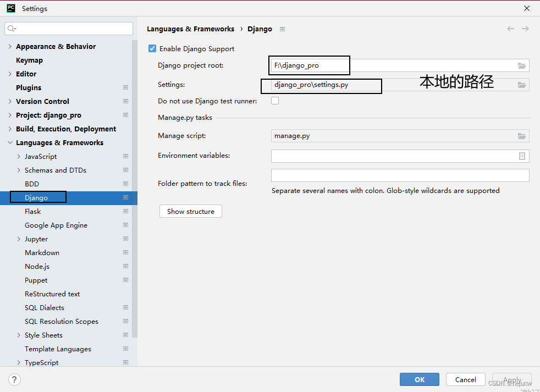Click project-level icon on Flask row
The width and height of the screenshot is (540, 392).
pyautogui.click(x=126, y=212)
